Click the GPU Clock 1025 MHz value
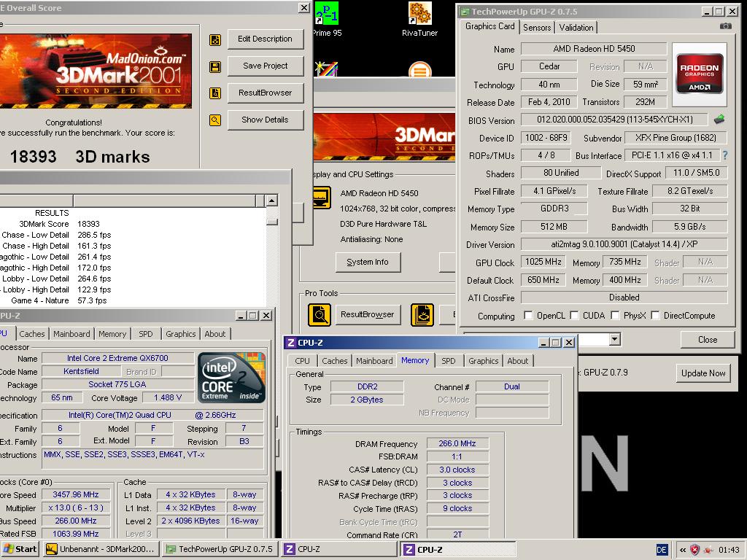Viewport: 747px width, 560px height. (543, 262)
